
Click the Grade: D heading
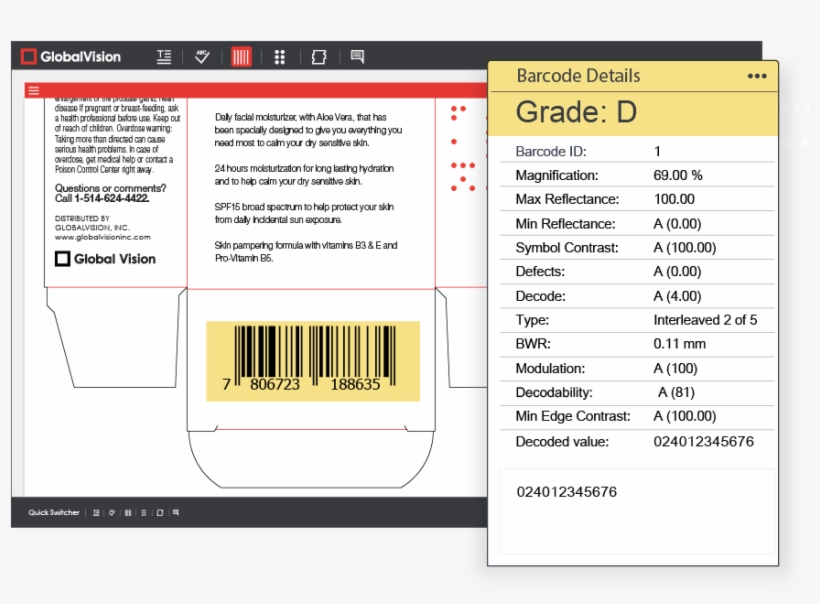point(576,112)
